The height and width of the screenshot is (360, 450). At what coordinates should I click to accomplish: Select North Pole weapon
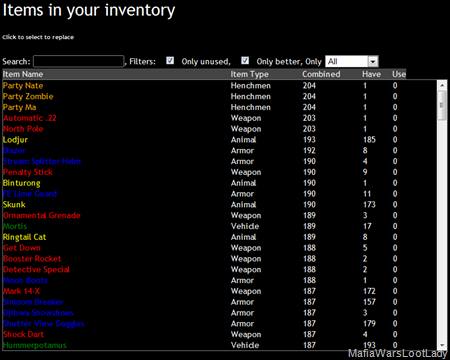coord(23,129)
